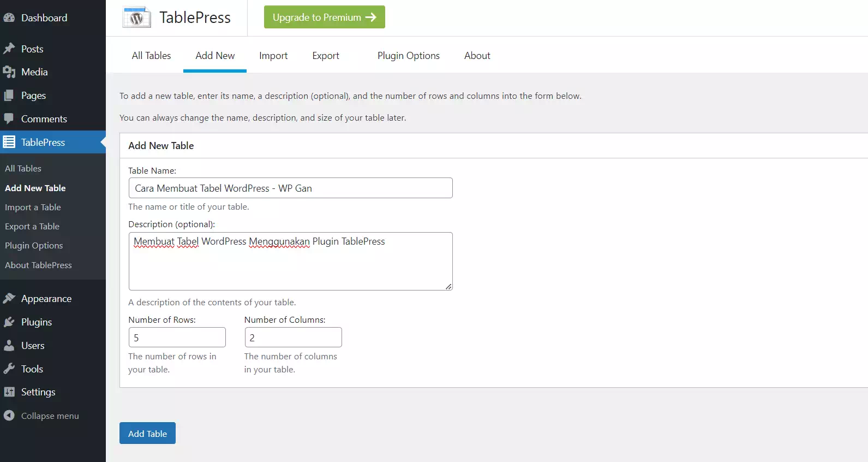The width and height of the screenshot is (868, 462).
Task: Open Import a Table submenu link
Action: click(x=33, y=207)
